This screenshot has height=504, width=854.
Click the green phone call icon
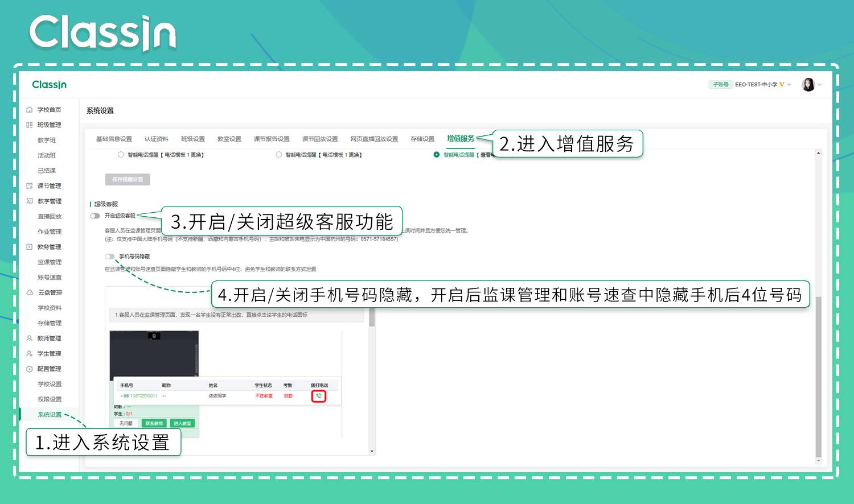319,396
